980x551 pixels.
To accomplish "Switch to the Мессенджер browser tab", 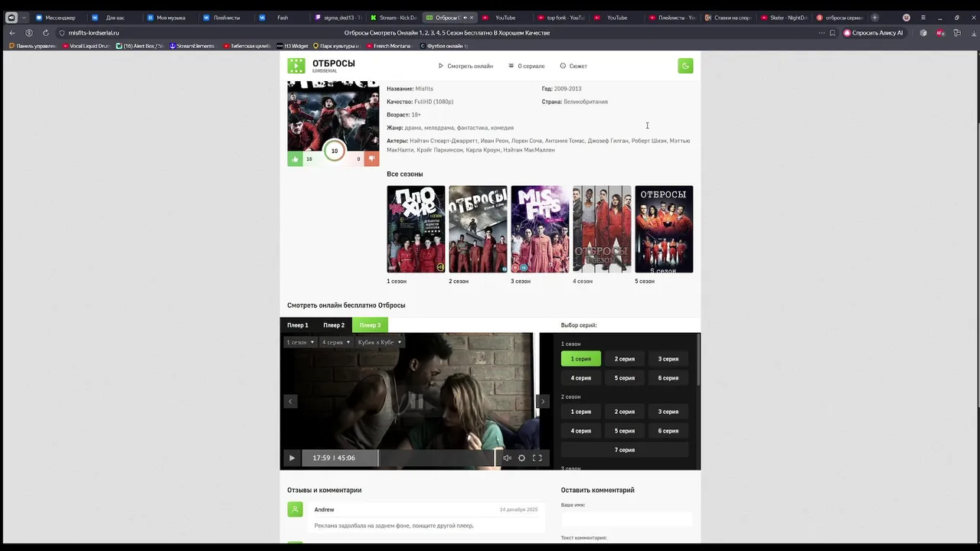I will 55,18.
